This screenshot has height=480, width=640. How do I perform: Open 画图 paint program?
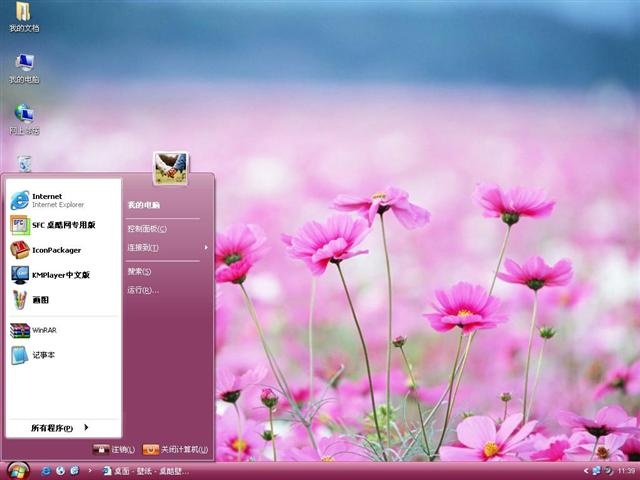(x=64, y=300)
